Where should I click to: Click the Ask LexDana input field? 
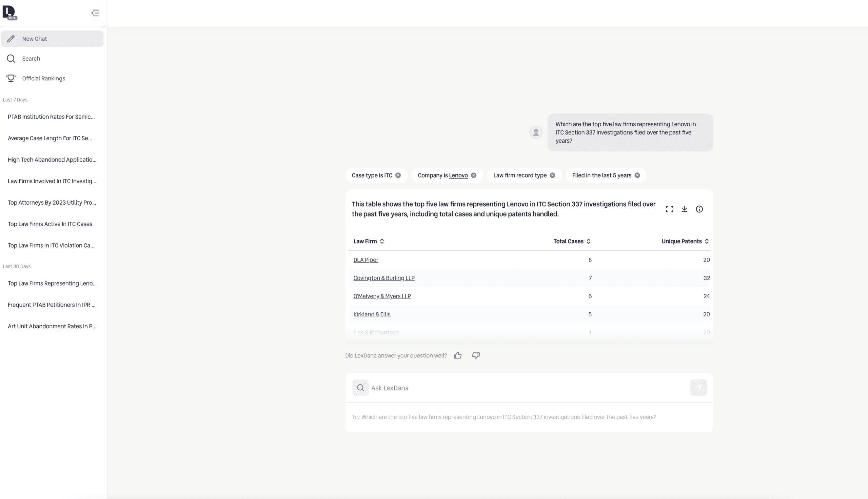[x=528, y=388]
